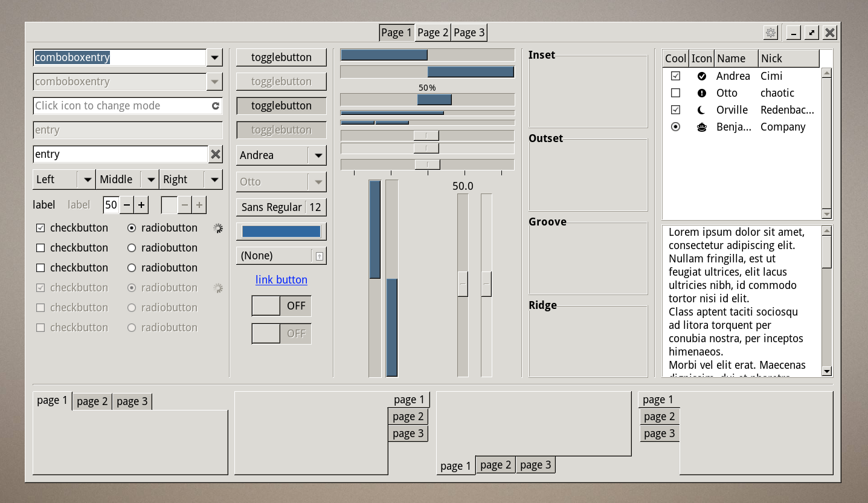Sort by Cool column header
The image size is (868, 503).
click(x=676, y=59)
